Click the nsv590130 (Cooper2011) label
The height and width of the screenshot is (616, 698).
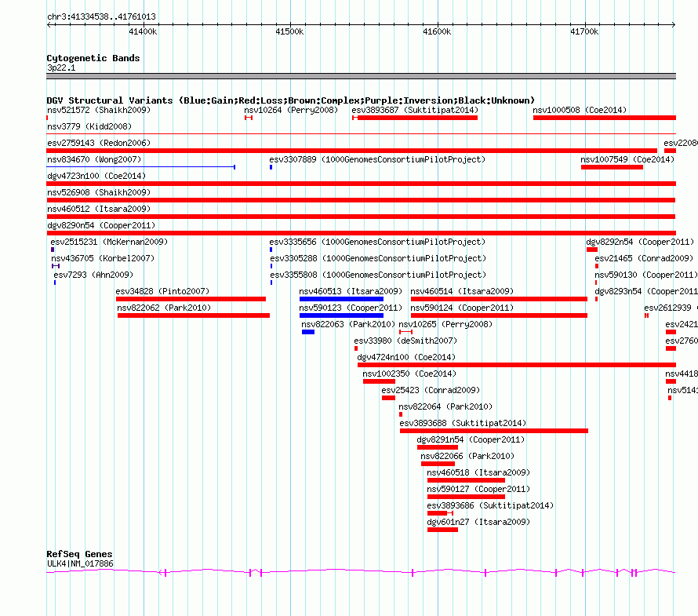(x=646, y=275)
